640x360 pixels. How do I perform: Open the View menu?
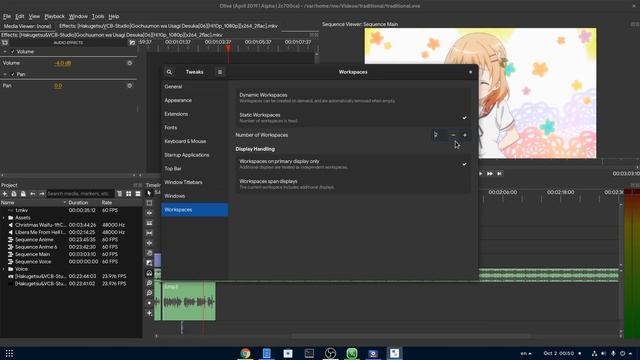point(34,16)
